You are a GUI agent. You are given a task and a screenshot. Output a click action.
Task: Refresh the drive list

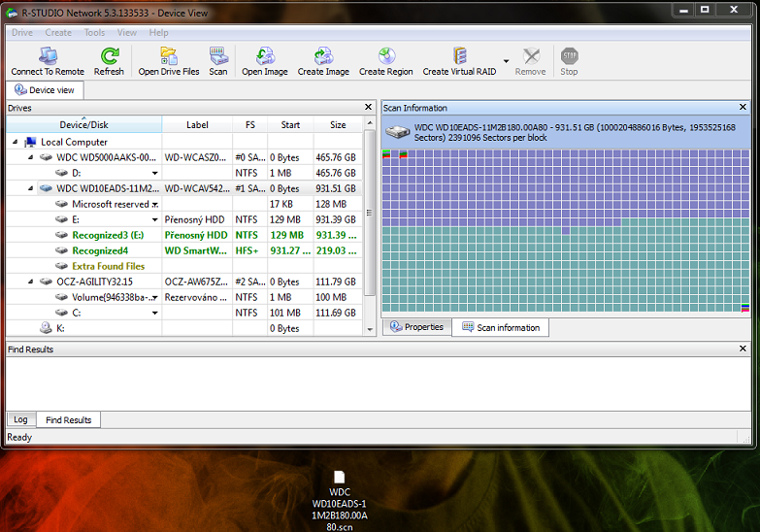(x=109, y=56)
